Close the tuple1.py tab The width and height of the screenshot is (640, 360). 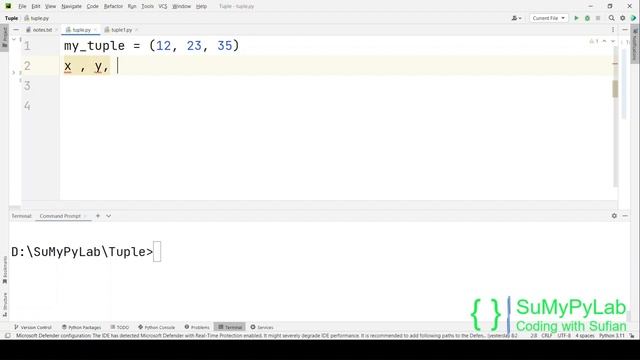(137, 30)
